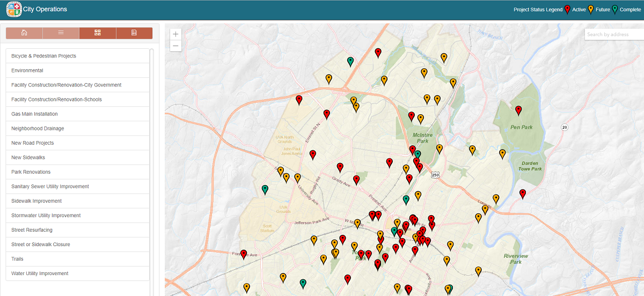Open Facility Construction/Renovation-Schools
This screenshot has width=644, height=296.
(x=77, y=99)
